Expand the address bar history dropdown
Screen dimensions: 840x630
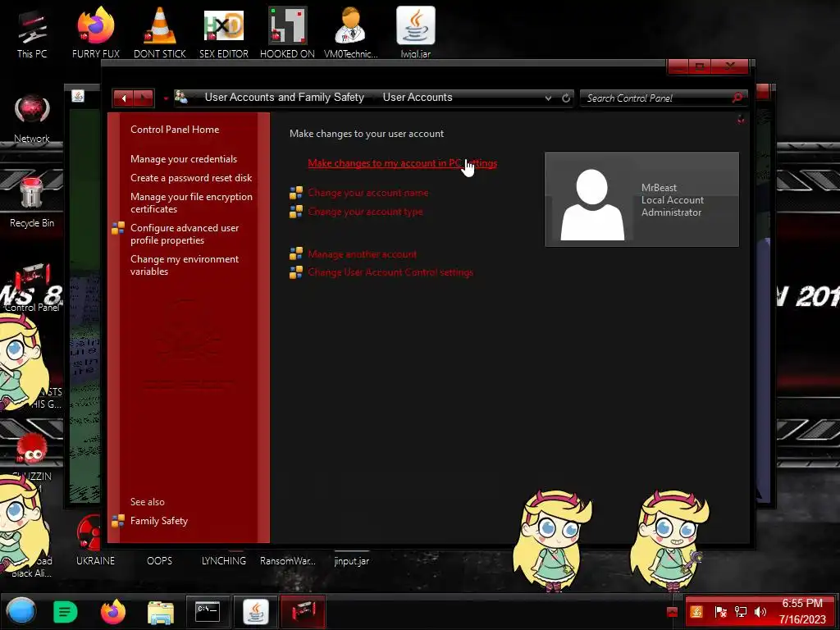[548, 98]
